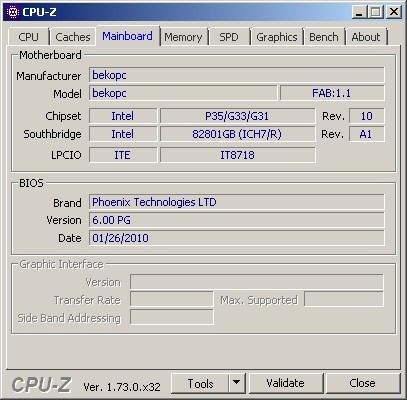The width and height of the screenshot is (407, 400).
Task: Click the Close button at bottom
Action: tap(362, 384)
